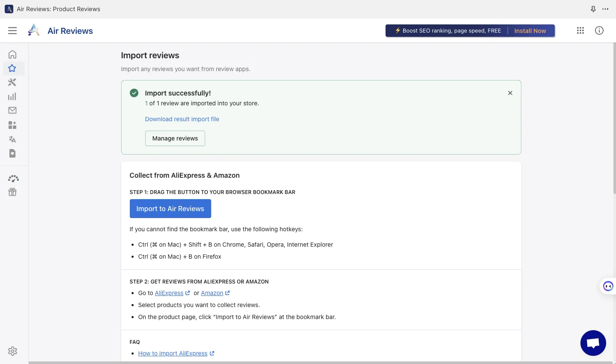The height and width of the screenshot is (364, 616).
Task: Open the settings gear at bottom left
Action: click(x=13, y=351)
